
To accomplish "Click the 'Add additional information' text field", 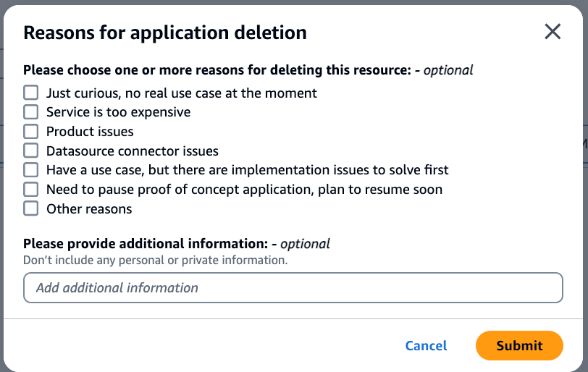I will pyautogui.click(x=293, y=287).
